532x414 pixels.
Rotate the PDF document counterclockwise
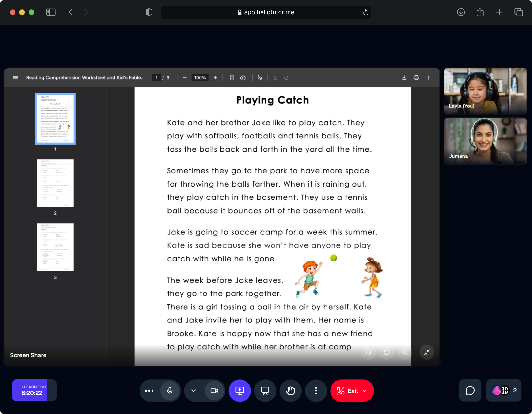coord(243,78)
